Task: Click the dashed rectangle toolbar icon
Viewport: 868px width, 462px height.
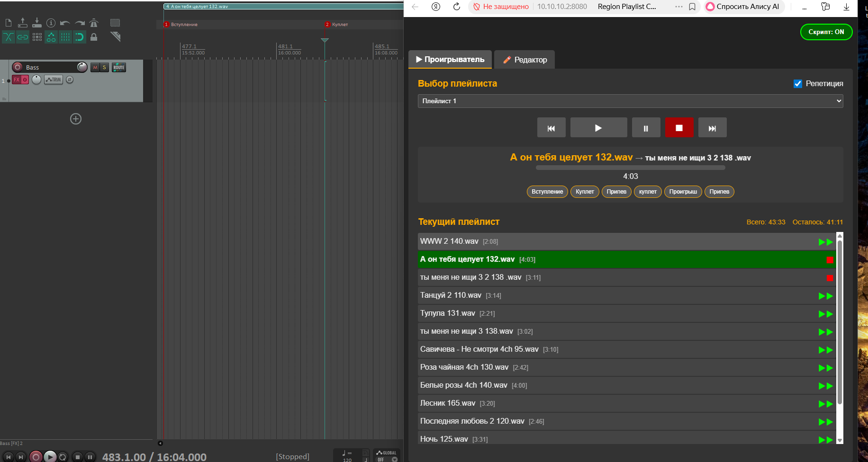Action: [x=115, y=23]
